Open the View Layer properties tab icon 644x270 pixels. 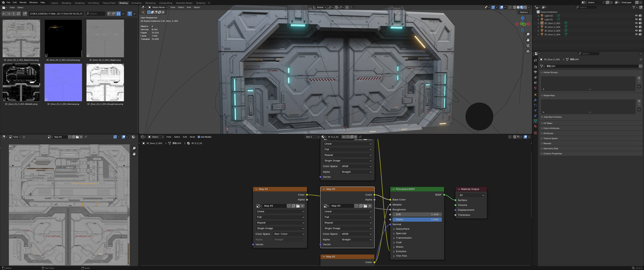coord(535,77)
